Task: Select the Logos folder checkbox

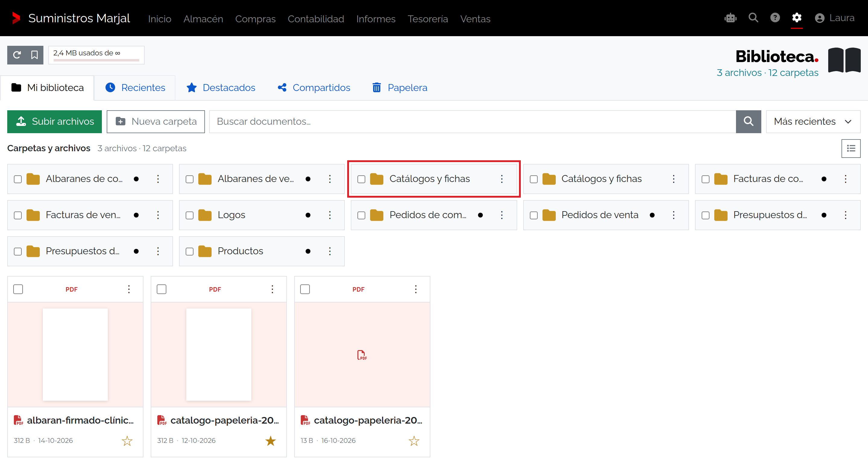Action: pos(190,215)
